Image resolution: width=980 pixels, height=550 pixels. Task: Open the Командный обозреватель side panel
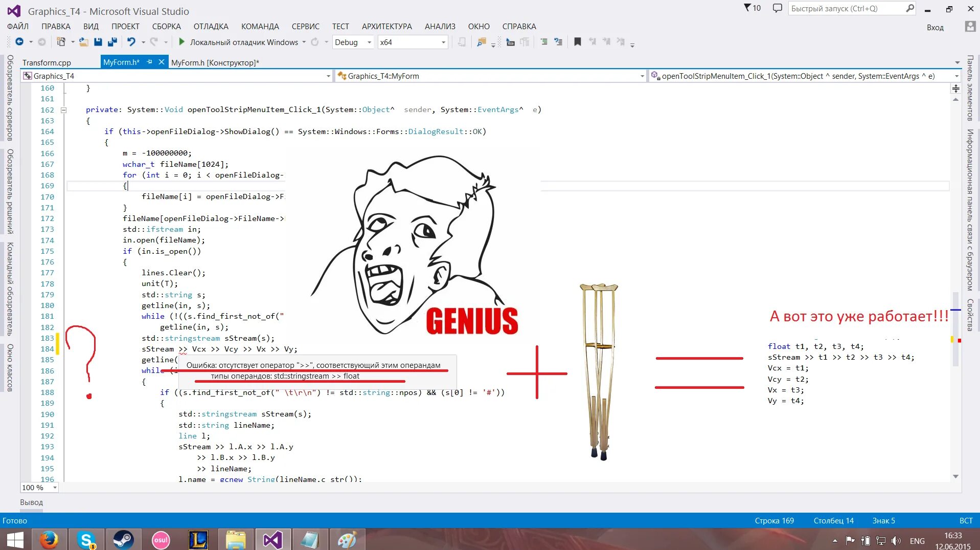click(x=10, y=289)
